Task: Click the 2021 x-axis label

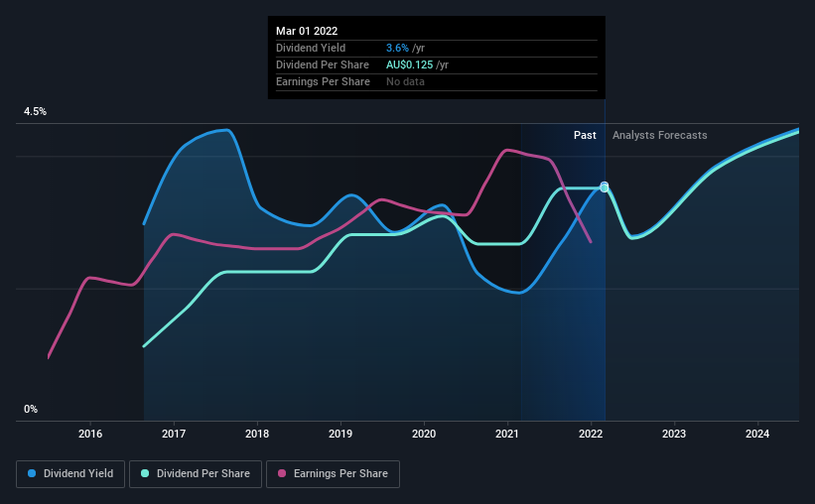Action: pos(507,434)
